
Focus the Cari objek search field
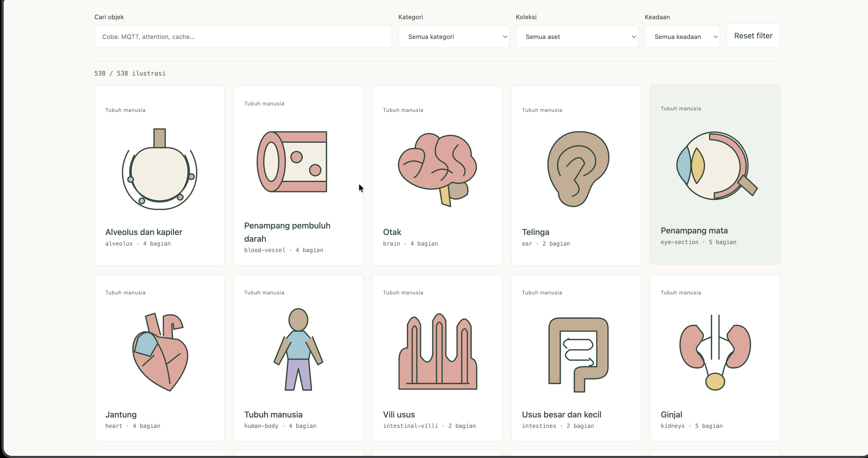coord(243,37)
